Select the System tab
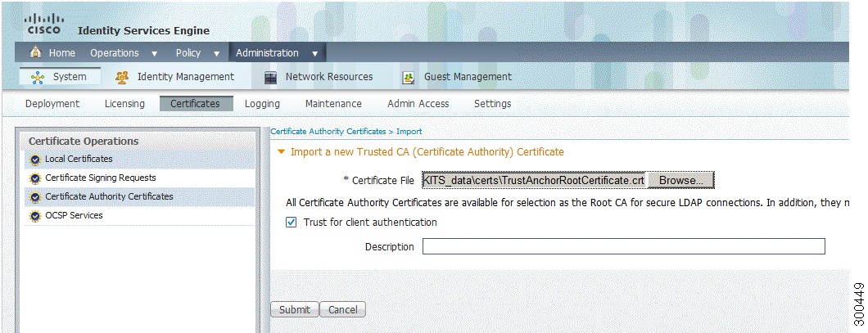This screenshot has width=868, height=333. (x=60, y=77)
